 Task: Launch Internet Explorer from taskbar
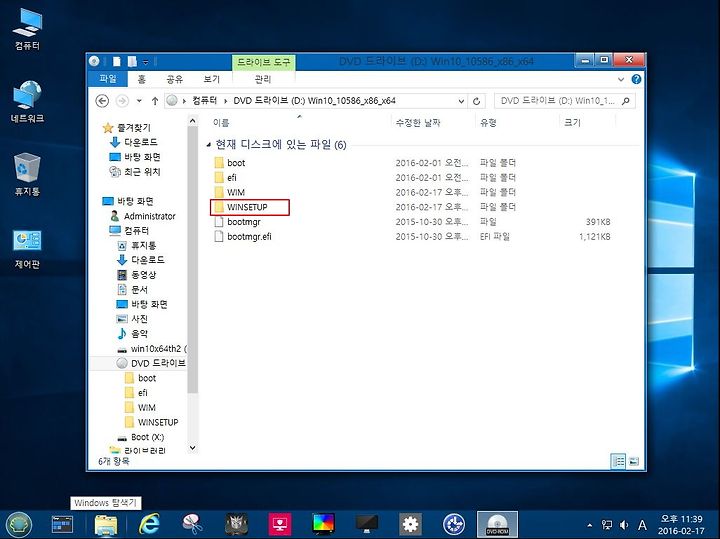tap(149, 524)
